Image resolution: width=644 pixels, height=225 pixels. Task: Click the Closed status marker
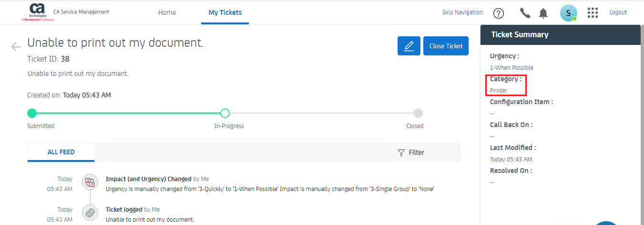coord(418,113)
